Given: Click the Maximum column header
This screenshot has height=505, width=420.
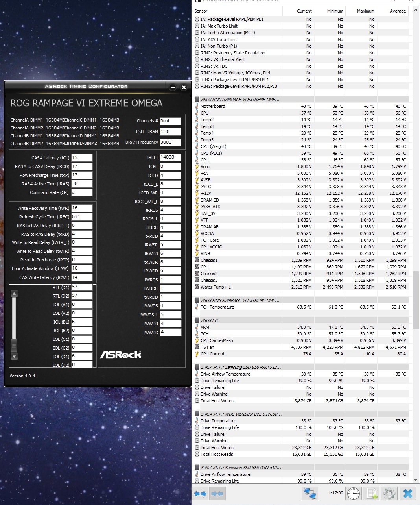Looking at the screenshot, I should (x=361, y=11).
